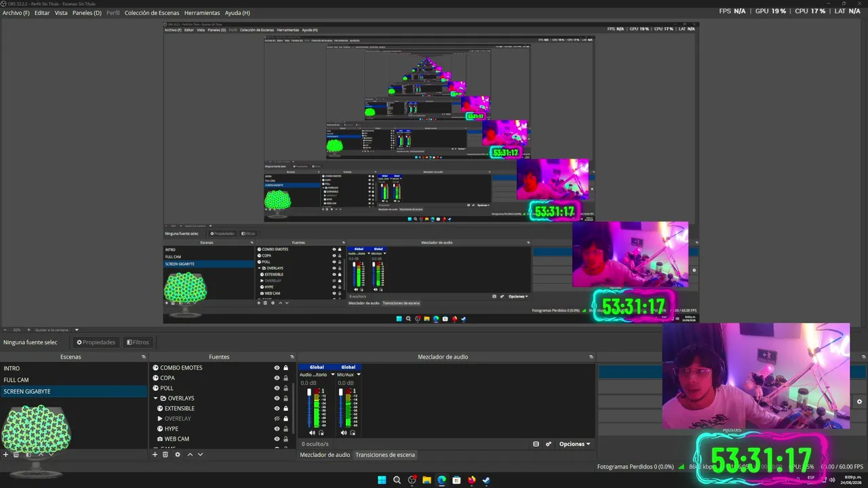Remove selected source with Fuentes trash icon
Image resolution: width=868 pixels, height=488 pixels.
click(165, 454)
